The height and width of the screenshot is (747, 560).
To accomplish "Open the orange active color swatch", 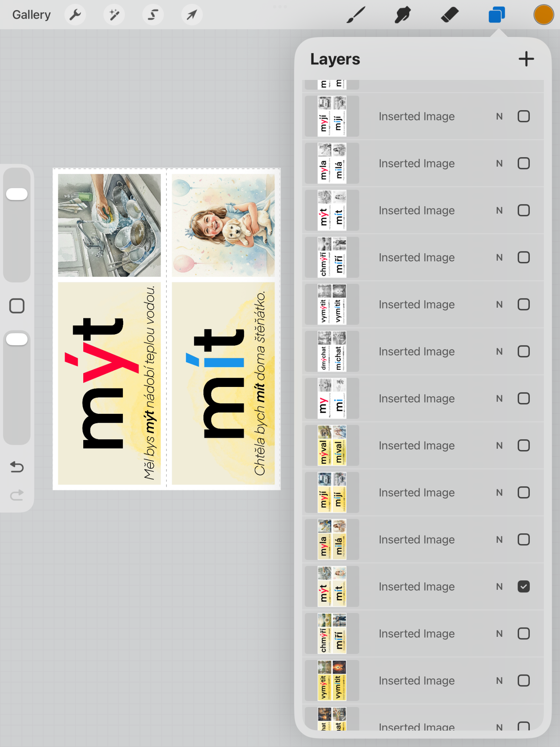I will point(543,15).
